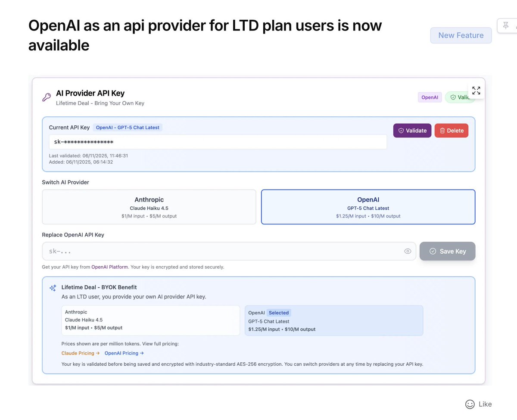Click the smiley face Like icon
The height and width of the screenshot is (420, 517).
[x=470, y=404]
